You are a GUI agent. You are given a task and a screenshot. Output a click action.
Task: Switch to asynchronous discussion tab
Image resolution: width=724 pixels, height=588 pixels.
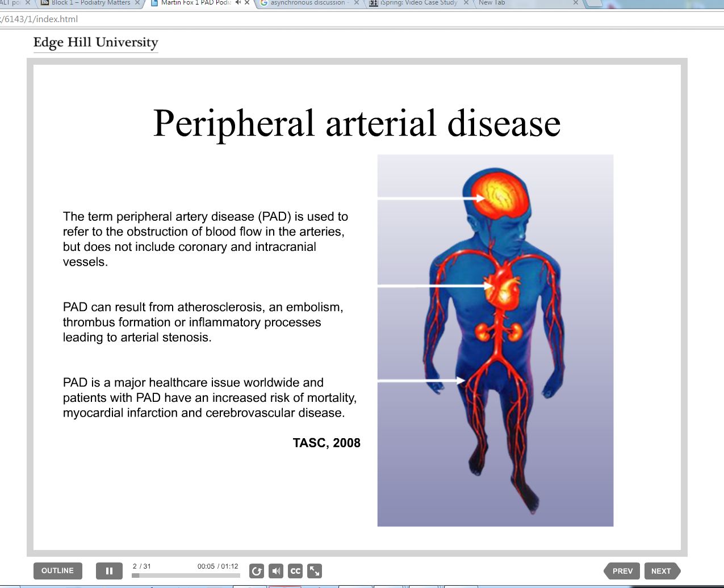click(x=307, y=3)
